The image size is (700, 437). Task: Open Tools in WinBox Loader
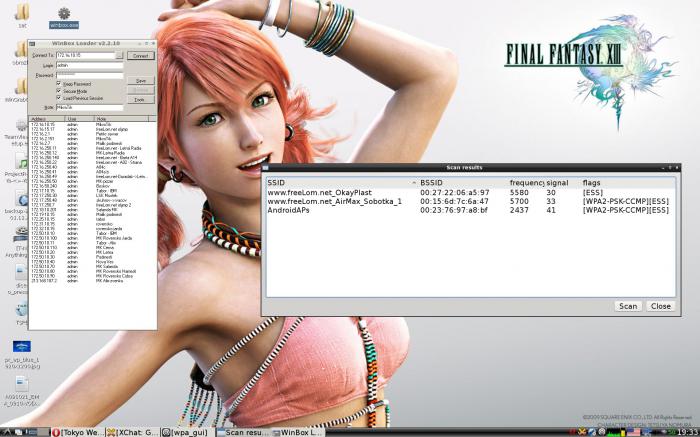click(x=141, y=100)
